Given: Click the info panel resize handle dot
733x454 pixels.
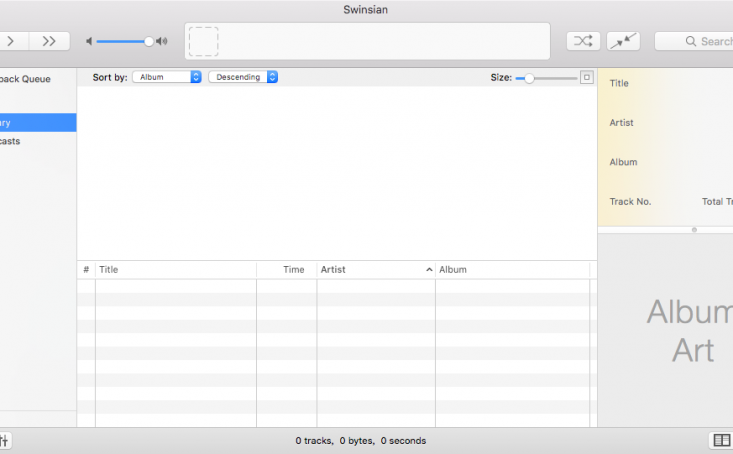Looking at the screenshot, I should (x=694, y=230).
